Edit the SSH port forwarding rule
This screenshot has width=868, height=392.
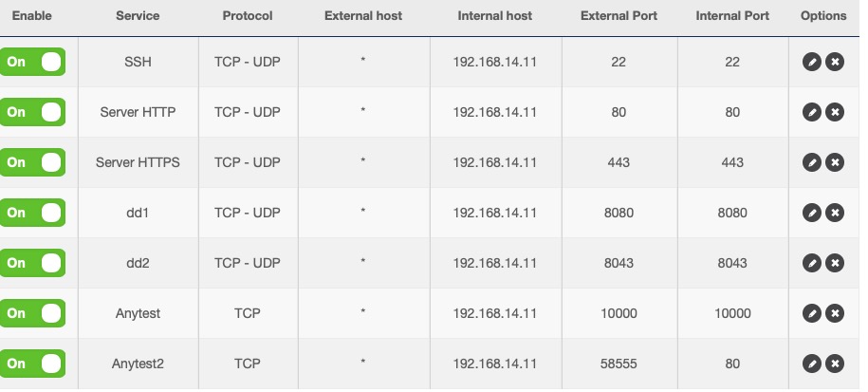click(x=811, y=62)
